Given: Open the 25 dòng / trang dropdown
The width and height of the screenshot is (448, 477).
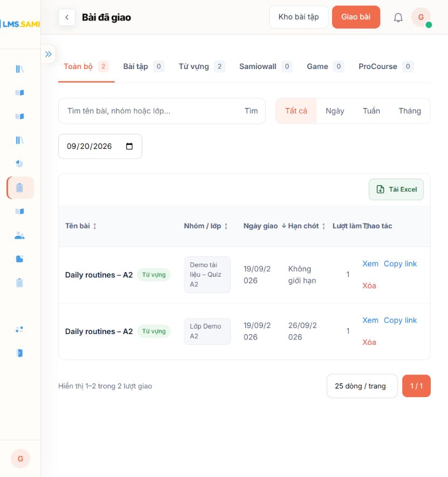Looking at the screenshot, I should coord(362,386).
